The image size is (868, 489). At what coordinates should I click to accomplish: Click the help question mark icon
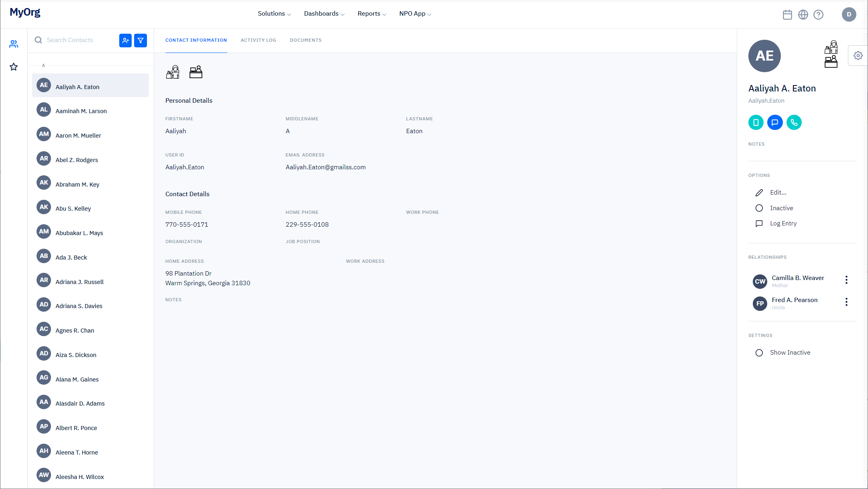point(818,15)
